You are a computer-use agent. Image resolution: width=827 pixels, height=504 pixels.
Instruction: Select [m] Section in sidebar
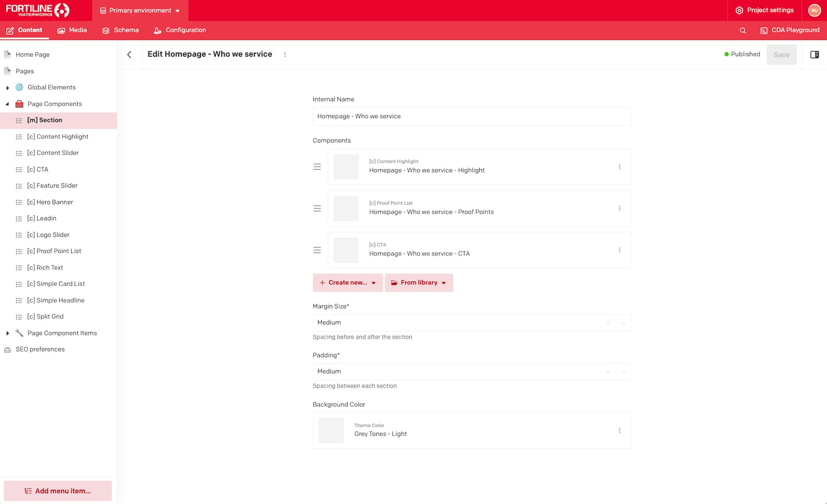pyautogui.click(x=58, y=120)
